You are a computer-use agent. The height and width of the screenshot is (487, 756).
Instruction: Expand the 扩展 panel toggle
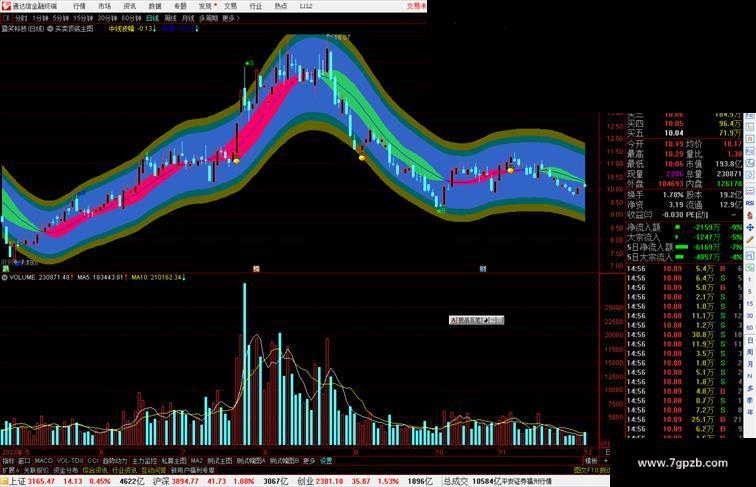pyautogui.click(x=10, y=470)
